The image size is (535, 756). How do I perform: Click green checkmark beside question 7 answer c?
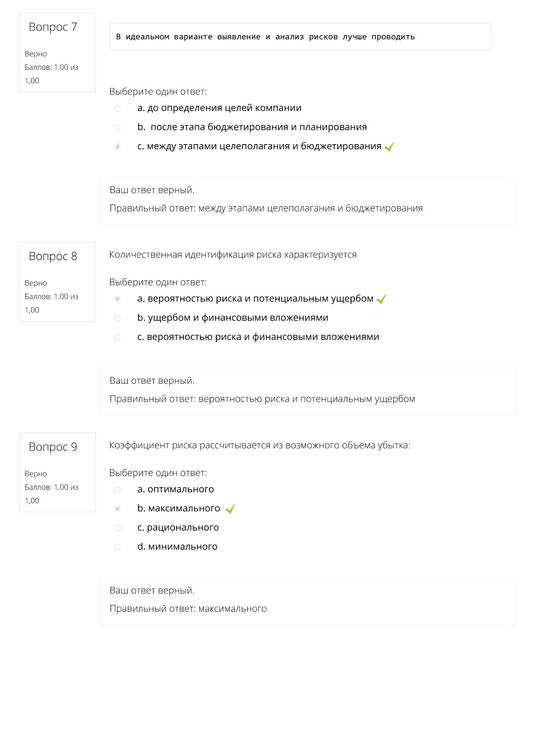(x=389, y=147)
